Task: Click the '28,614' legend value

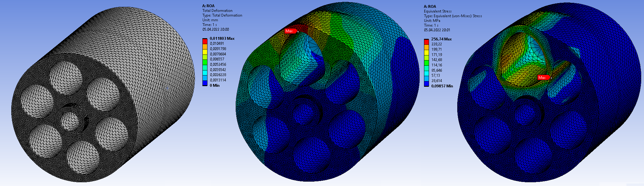Action: point(437,81)
